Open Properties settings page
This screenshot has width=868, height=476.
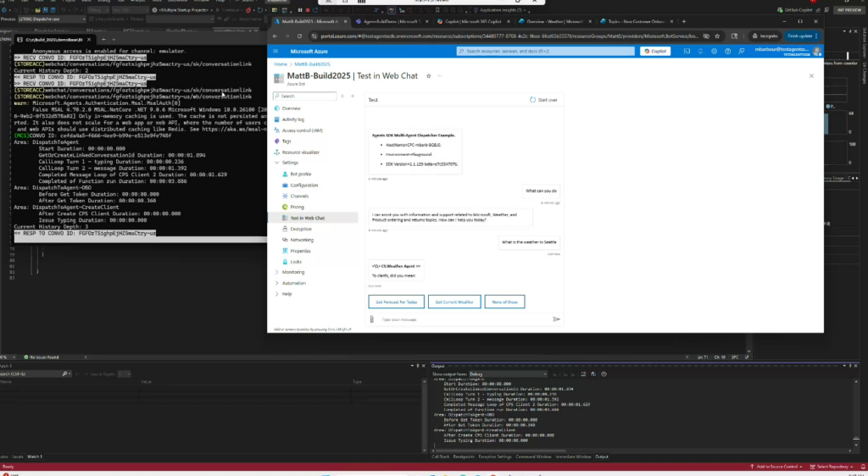click(x=300, y=251)
